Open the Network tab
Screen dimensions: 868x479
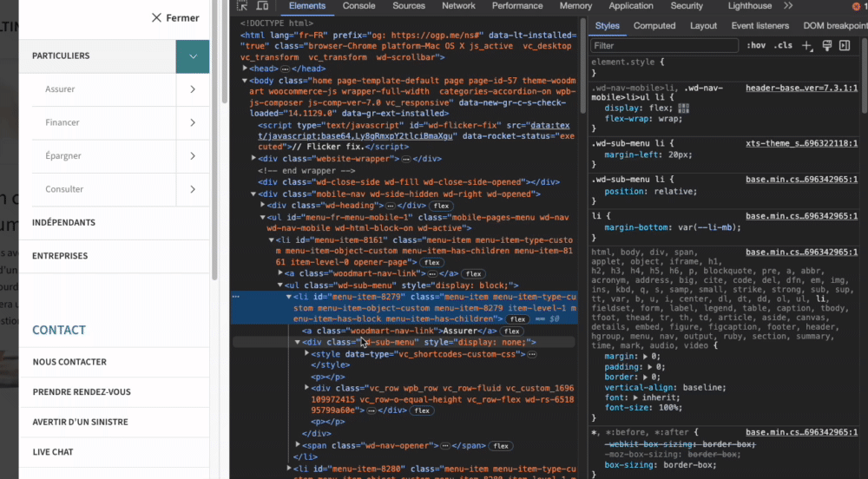point(458,6)
